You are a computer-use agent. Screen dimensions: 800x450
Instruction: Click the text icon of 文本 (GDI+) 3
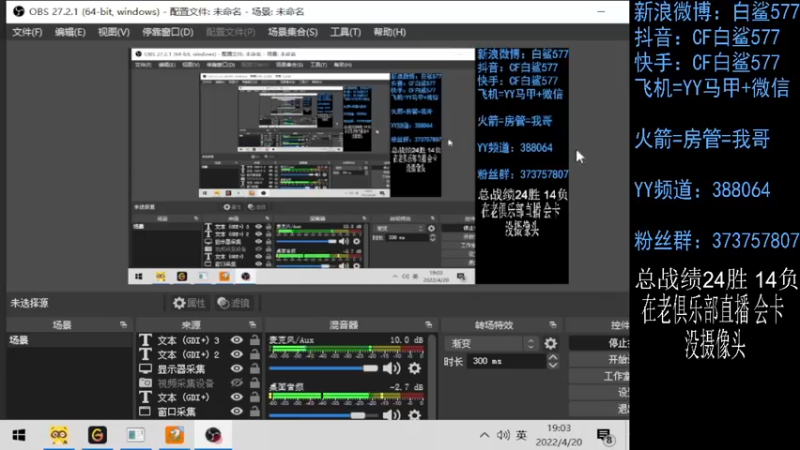(x=145, y=340)
